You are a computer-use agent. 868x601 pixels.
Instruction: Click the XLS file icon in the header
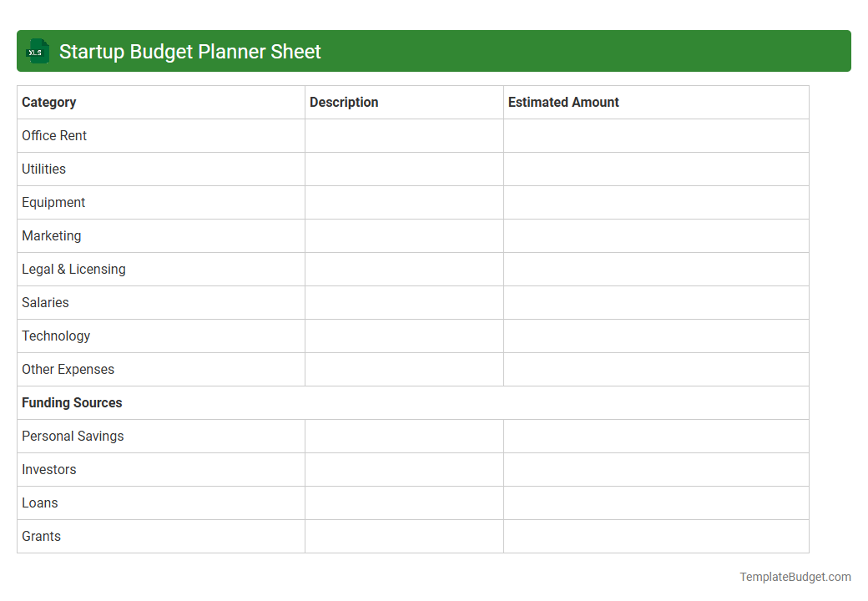37,51
